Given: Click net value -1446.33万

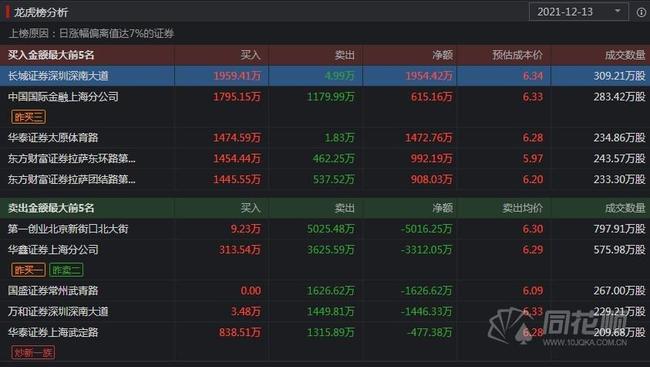Looking at the screenshot, I should click(x=427, y=311).
